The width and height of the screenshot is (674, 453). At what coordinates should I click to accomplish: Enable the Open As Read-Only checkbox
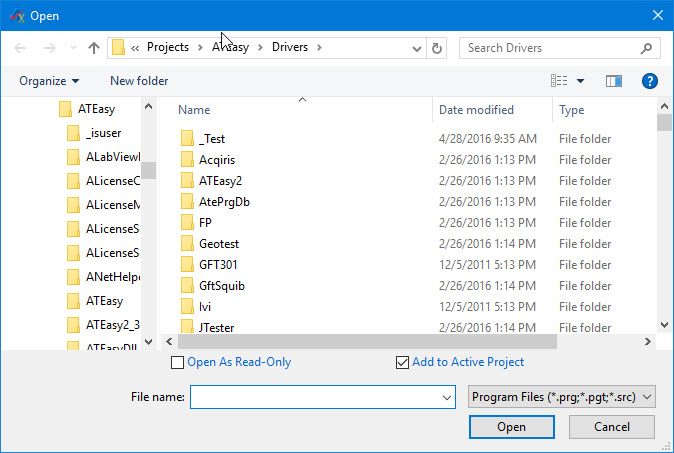click(x=178, y=362)
